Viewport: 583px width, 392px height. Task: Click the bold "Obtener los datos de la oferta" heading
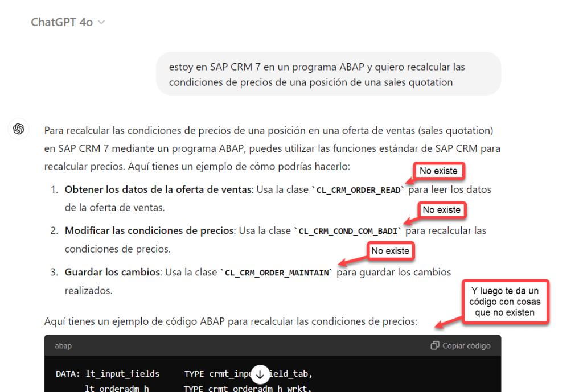[x=158, y=189]
